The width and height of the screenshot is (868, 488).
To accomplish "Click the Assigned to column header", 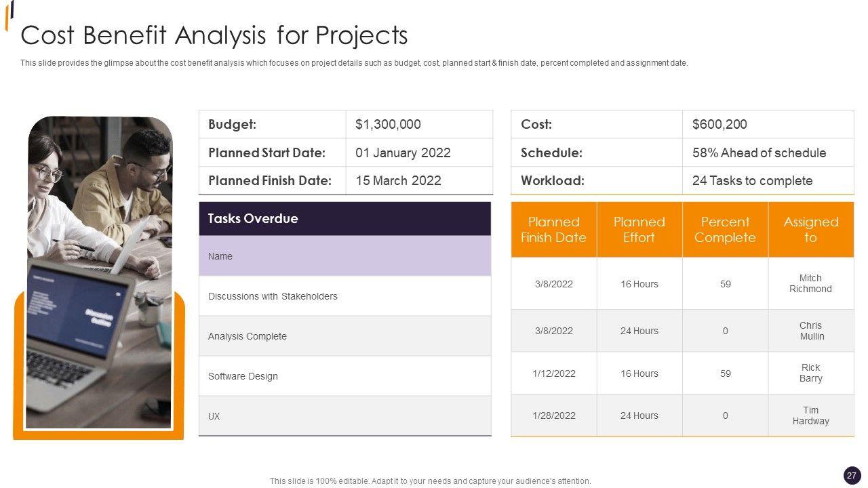I will [810, 230].
